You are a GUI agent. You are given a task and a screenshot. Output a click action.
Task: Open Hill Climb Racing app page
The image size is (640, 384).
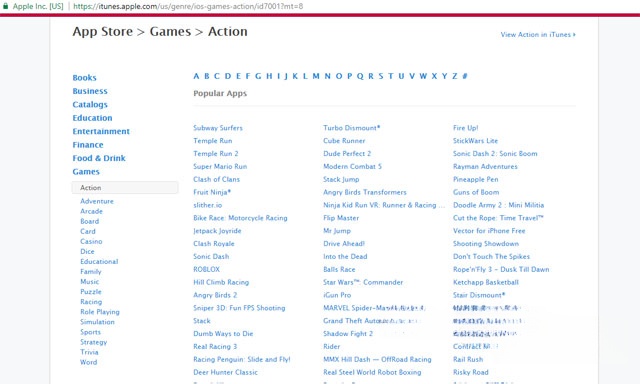221,282
